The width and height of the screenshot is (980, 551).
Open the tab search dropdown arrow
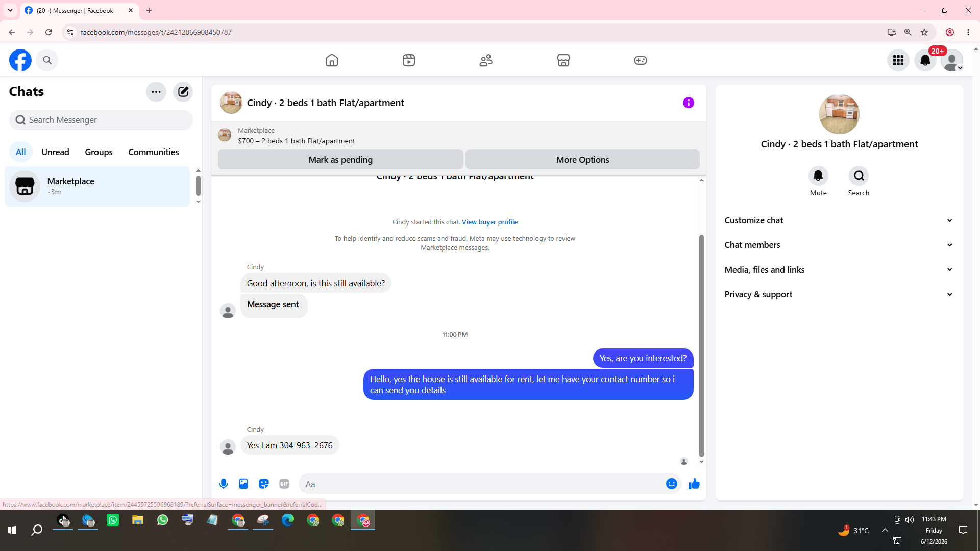click(10, 10)
